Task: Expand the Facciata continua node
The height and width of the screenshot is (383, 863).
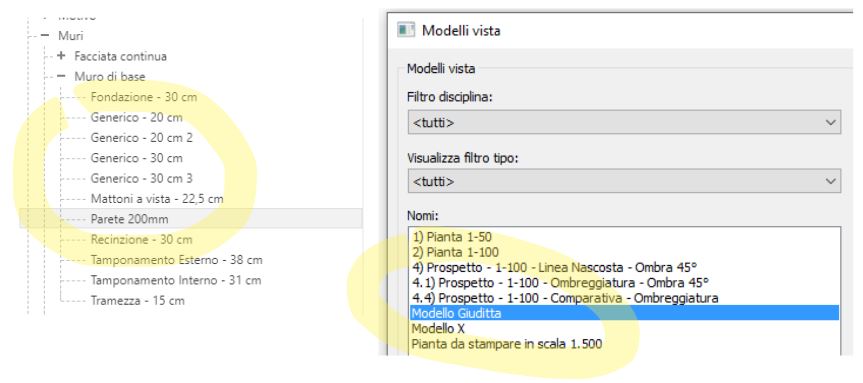Action: click(x=61, y=56)
